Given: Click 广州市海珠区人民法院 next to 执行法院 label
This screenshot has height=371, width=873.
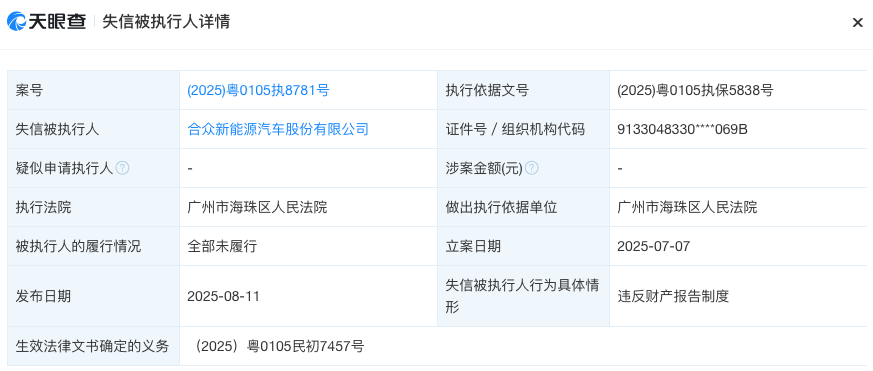Looking at the screenshot, I should pyautogui.click(x=257, y=207).
